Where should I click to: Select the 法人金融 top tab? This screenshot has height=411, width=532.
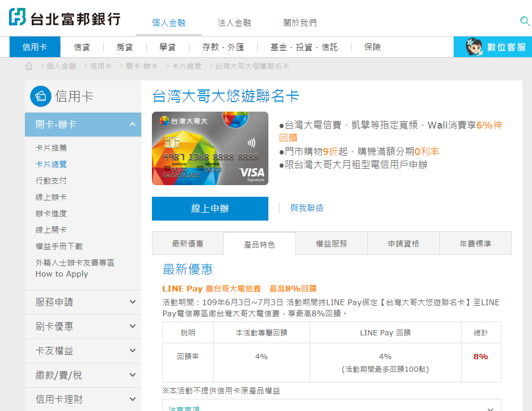pos(234,23)
